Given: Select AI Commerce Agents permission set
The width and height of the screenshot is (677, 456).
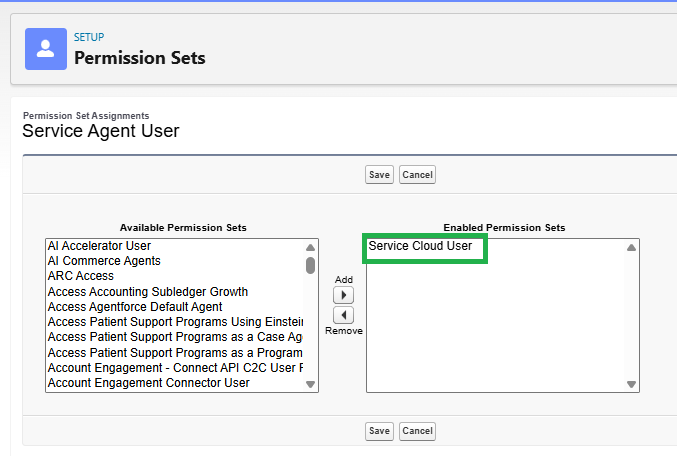Looking at the screenshot, I should [x=175, y=261].
